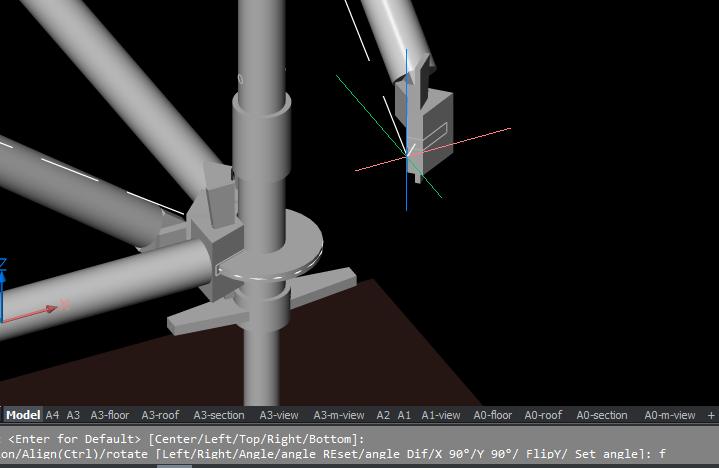Open the A1 layout tab

(x=404, y=415)
